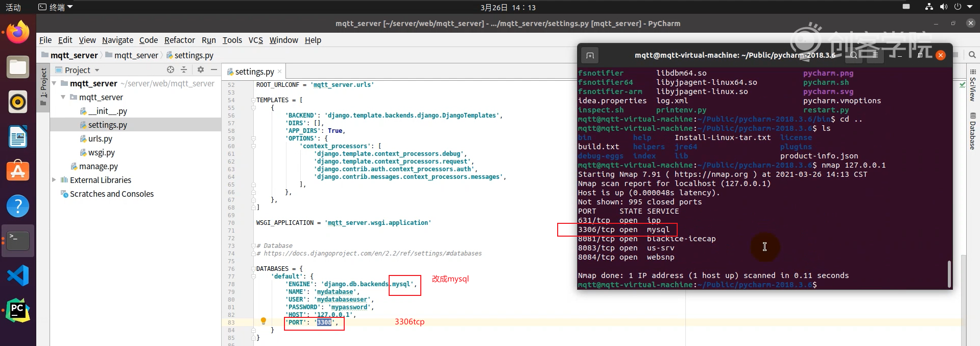Open a new tab in the terminal window
Image resolution: width=980 pixels, height=346 pixels.
point(590,55)
